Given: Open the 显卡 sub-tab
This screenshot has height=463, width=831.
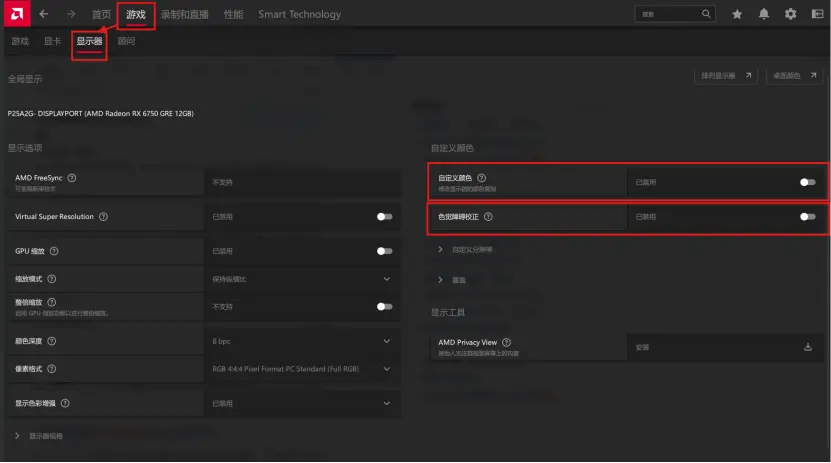Looking at the screenshot, I should (52, 42).
